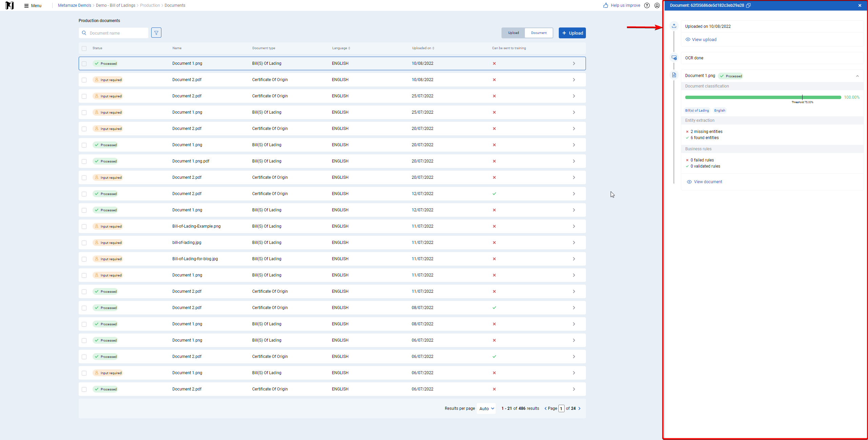The width and height of the screenshot is (868, 440).
Task: Go to previous page arrow
Action: click(546, 408)
